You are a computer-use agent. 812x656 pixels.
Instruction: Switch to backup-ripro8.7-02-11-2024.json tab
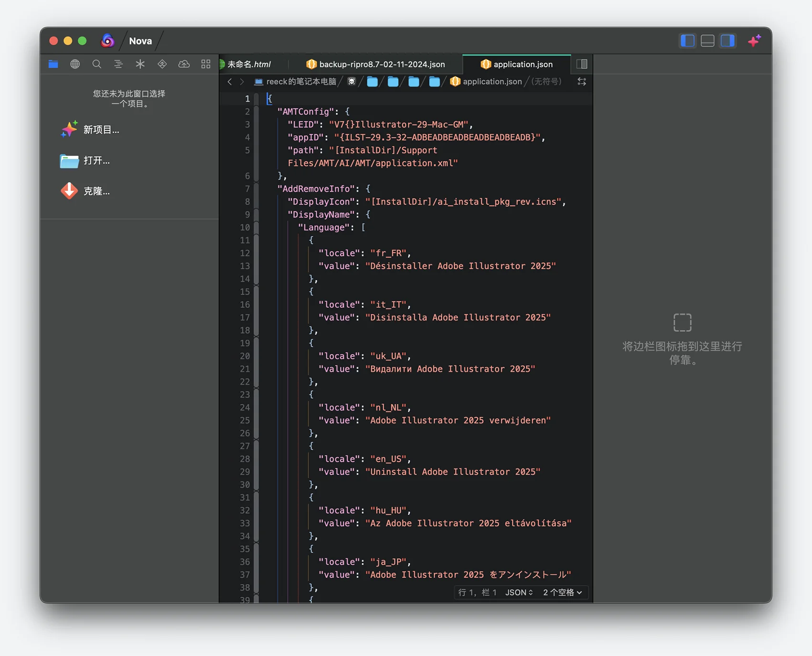click(x=376, y=64)
